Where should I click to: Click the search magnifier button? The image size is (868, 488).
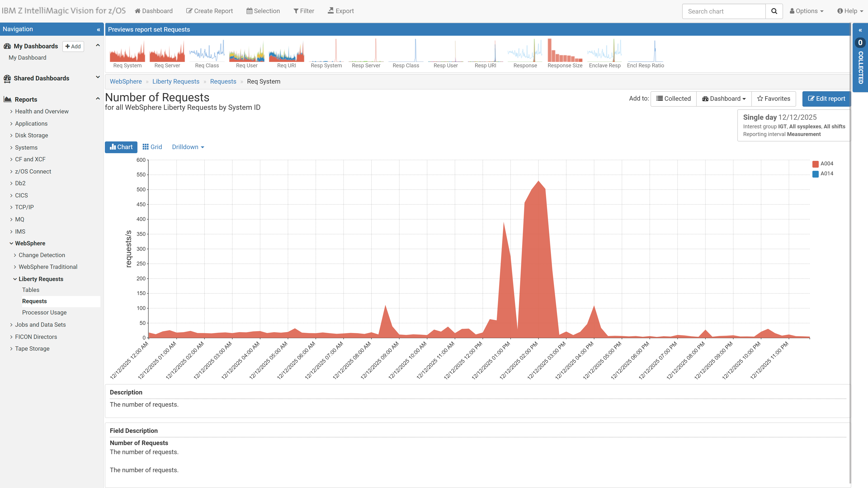774,11
